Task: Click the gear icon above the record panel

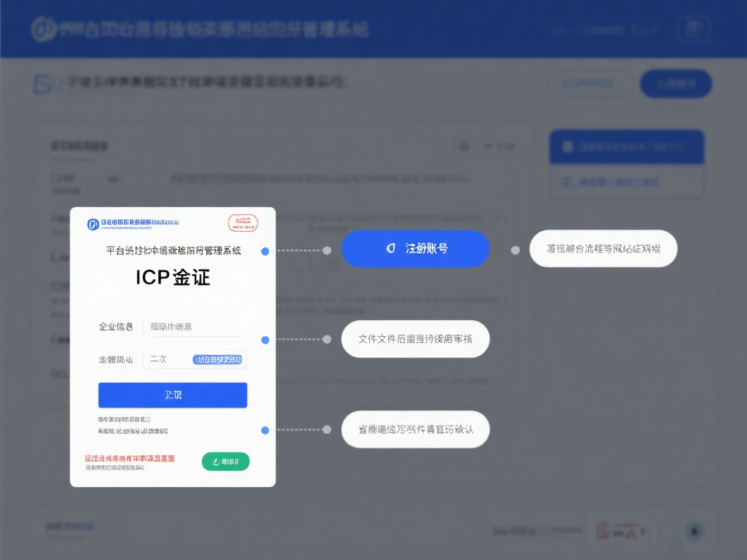Action: (464, 146)
